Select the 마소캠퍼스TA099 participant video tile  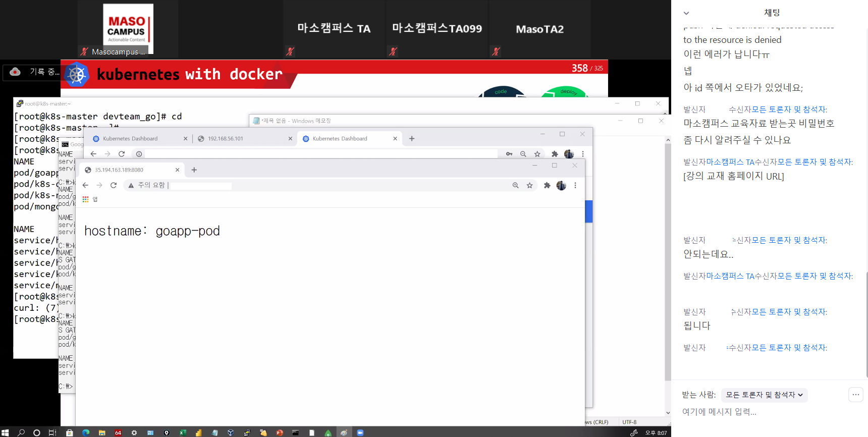pos(437,29)
